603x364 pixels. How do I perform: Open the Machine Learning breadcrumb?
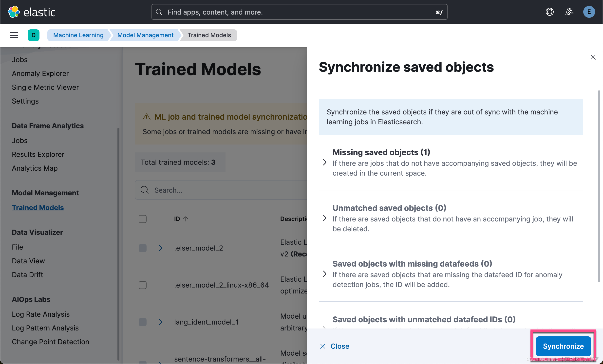pyautogui.click(x=78, y=35)
